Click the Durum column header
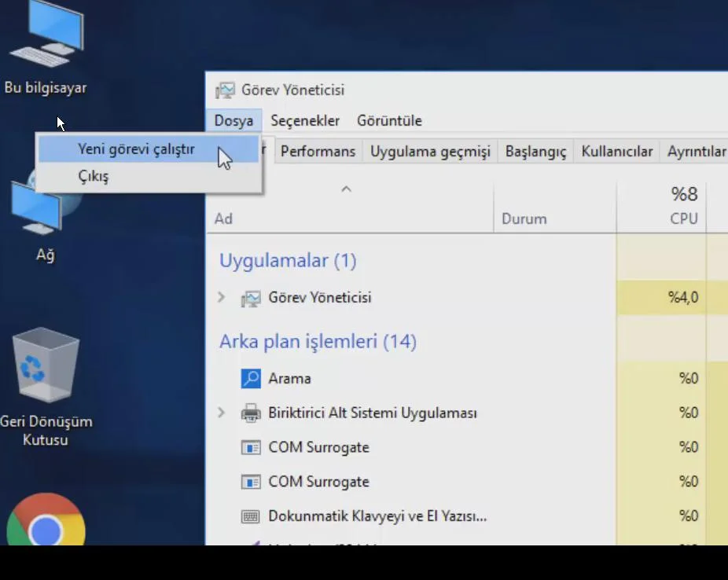728x580 pixels. coord(524,218)
